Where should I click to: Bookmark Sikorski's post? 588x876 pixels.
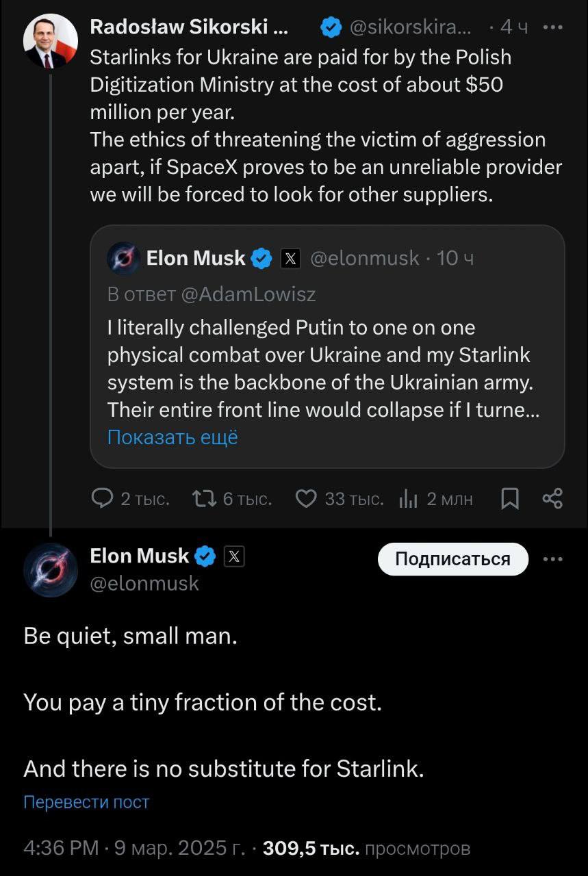509,499
